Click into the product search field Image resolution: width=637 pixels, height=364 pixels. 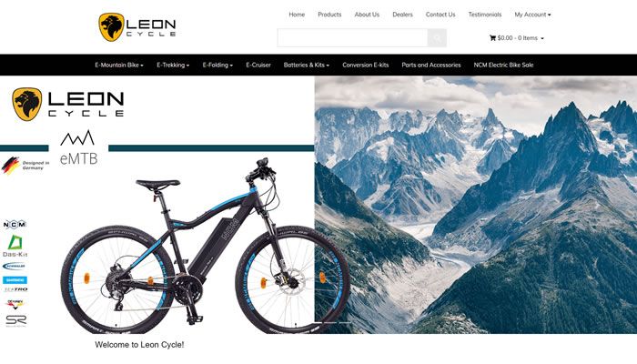pos(353,38)
